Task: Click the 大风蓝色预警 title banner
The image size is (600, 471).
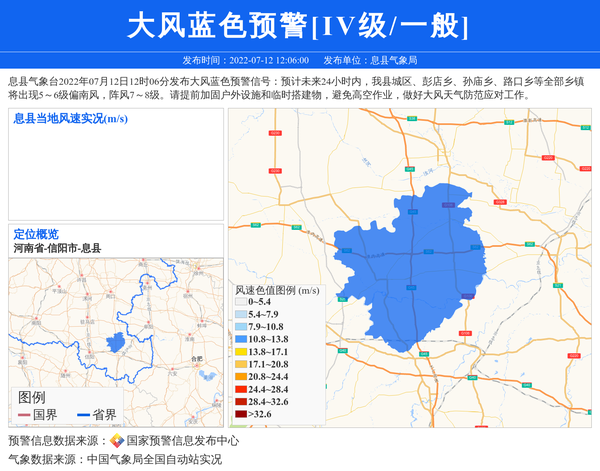Action: [300, 25]
